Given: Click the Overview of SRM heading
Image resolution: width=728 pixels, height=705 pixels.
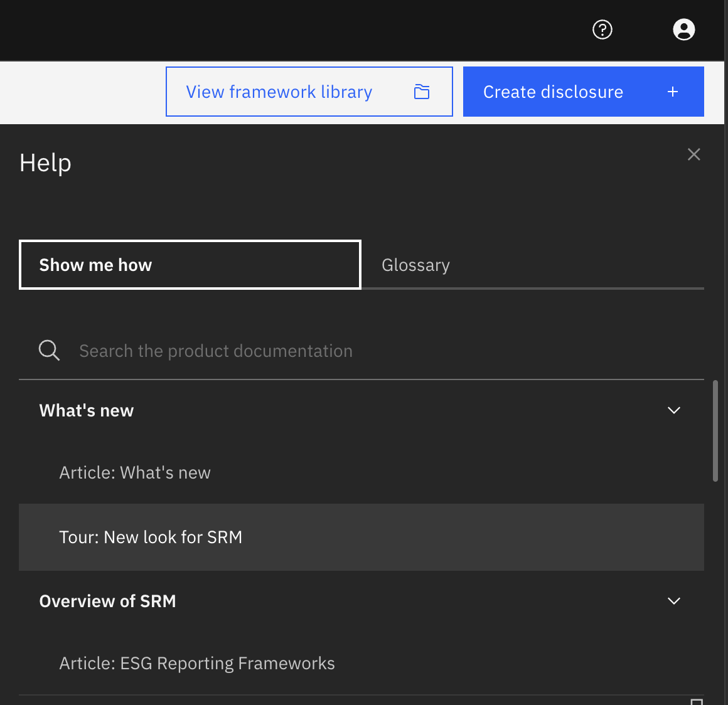Looking at the screenshot, I should pyautogui.click(x=108, y=601).
